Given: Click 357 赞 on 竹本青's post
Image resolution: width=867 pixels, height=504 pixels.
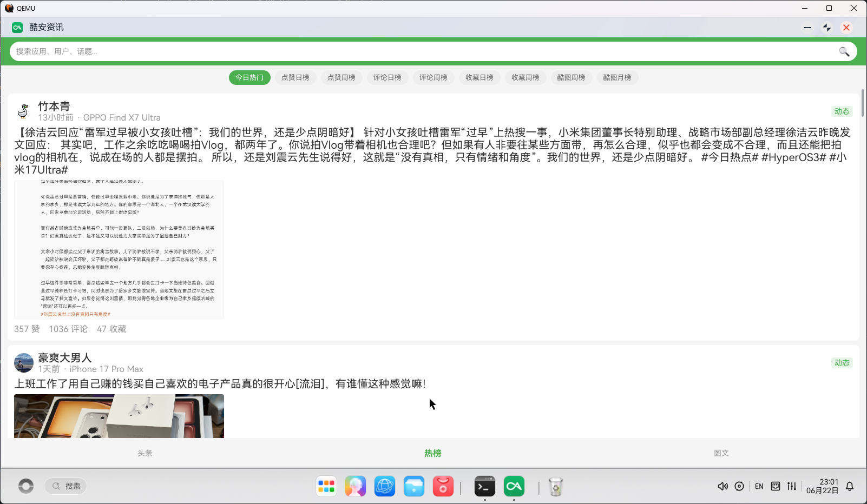Looking at the screenshot, I should 27,329.
